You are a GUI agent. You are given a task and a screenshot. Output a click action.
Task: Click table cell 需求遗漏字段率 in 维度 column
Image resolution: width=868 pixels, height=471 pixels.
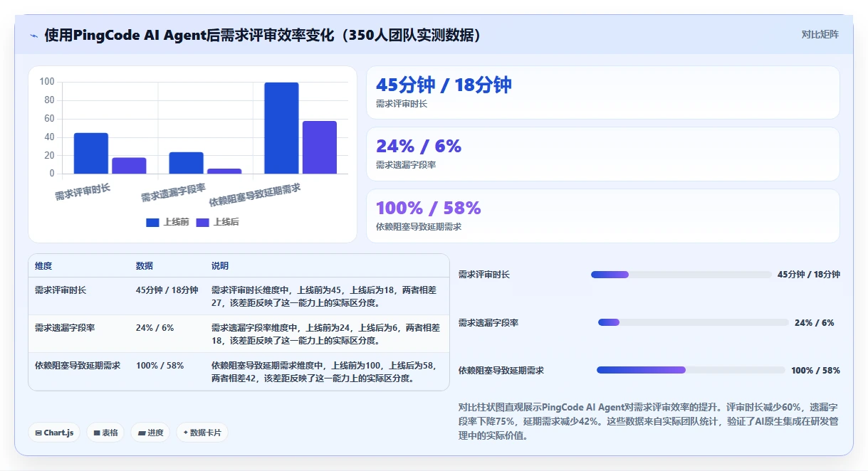[65, 328]
